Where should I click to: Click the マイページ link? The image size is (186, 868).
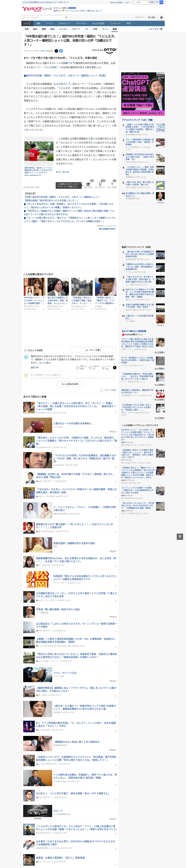[139, 17]
